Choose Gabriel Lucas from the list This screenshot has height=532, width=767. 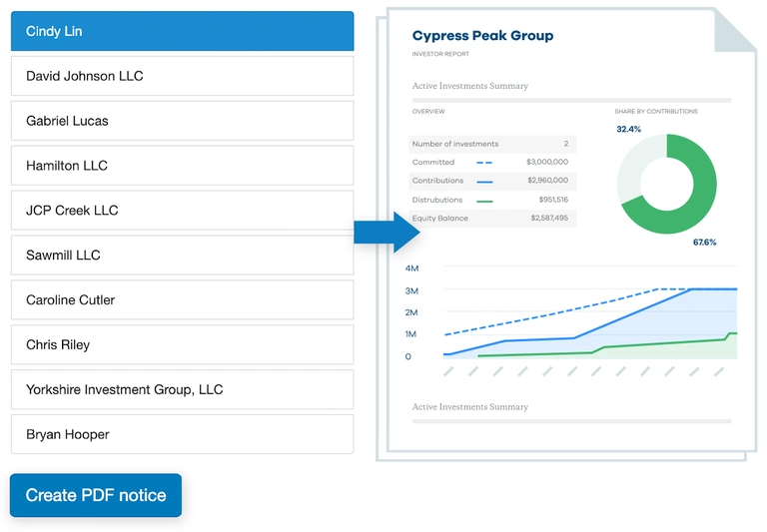(x=182, y=121)
